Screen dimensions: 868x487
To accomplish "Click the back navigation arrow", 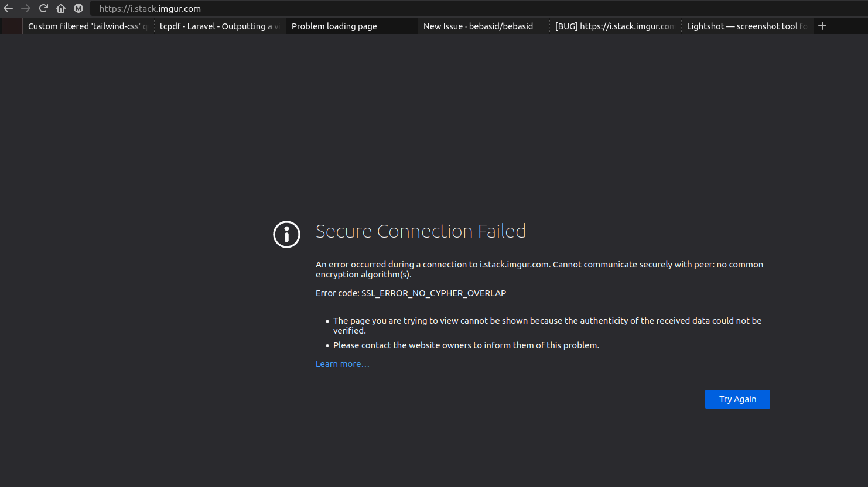I will click(x=8, y=8).
